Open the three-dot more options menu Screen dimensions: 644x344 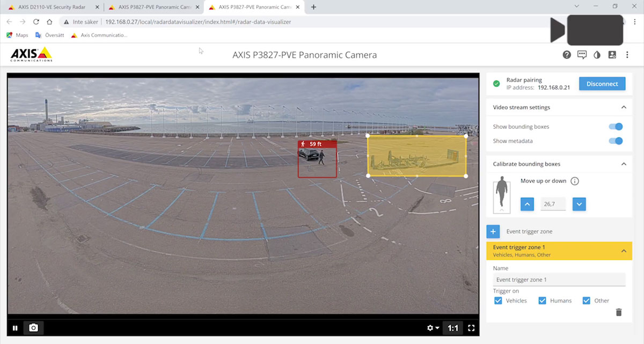[x=627, y=55]
